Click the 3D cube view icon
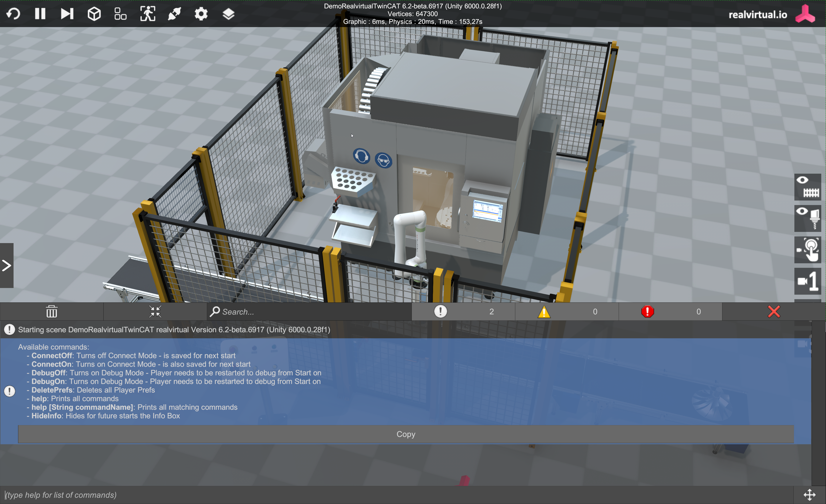Screen dimensions: 826x504 [94, 14]
